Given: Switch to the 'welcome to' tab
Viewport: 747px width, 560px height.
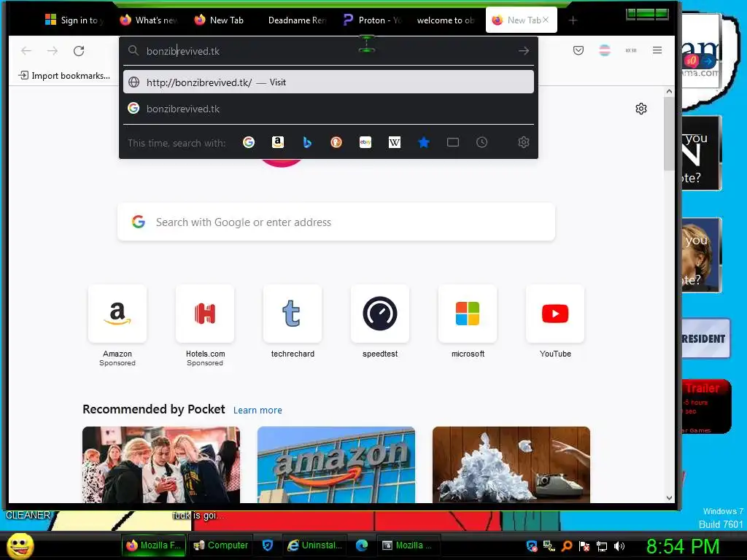Looking at the screenshot, I should [x=445, y=20].
